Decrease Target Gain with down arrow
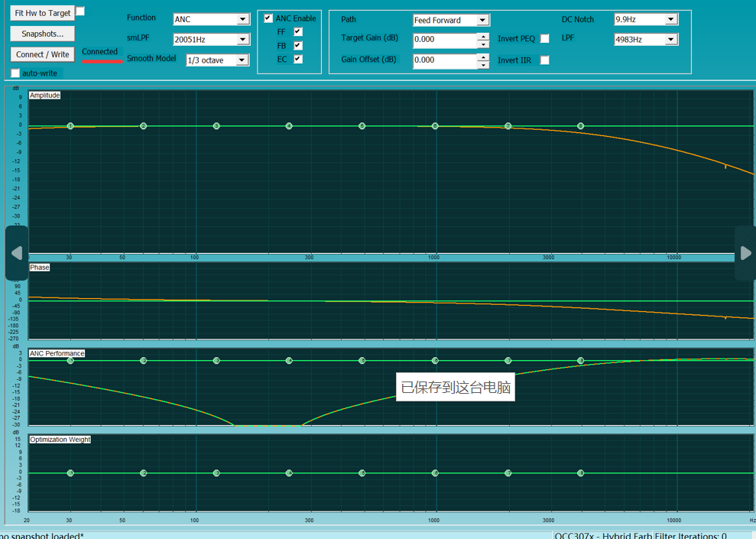The width and height of the screenshot is (756, 539). point(483,44)
